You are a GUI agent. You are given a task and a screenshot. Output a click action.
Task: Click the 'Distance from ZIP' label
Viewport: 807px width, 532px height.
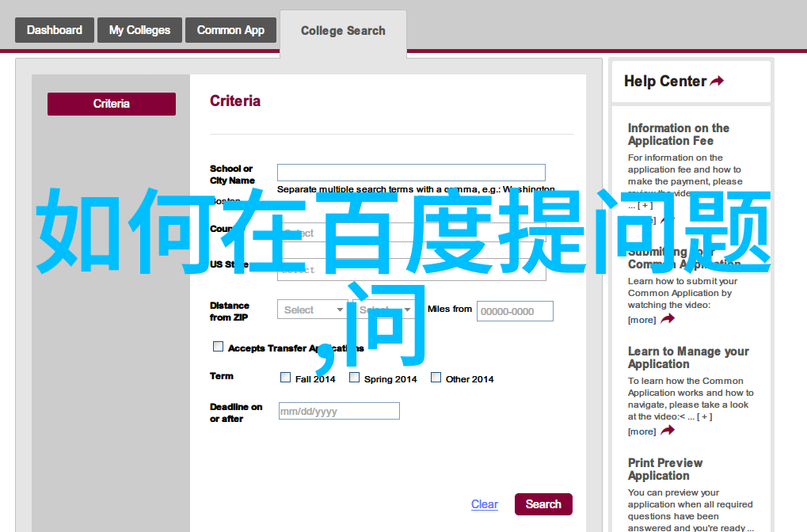pos(229,311)
